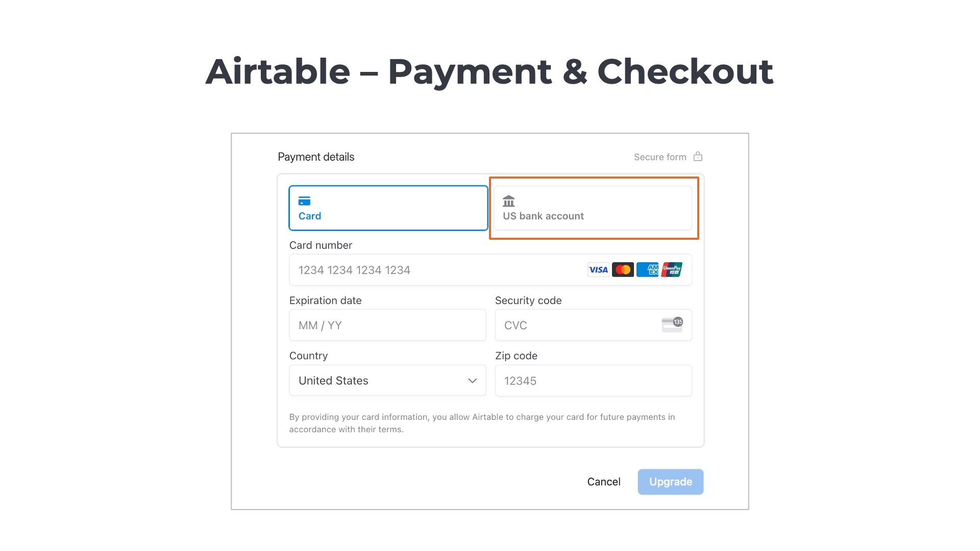Screen dimensions: 980x551
Task: Click the CVC card icon in Security code field
Action: pos(672,324)
